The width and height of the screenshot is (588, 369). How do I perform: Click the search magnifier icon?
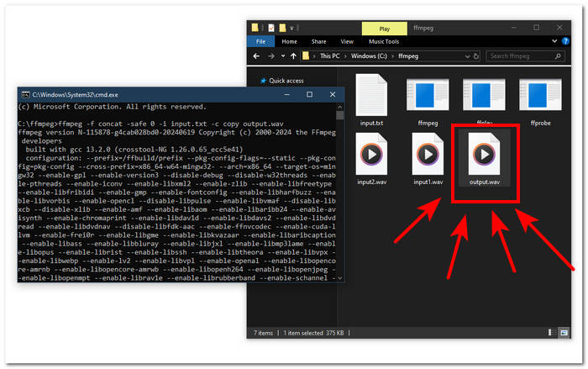(558, 56)
